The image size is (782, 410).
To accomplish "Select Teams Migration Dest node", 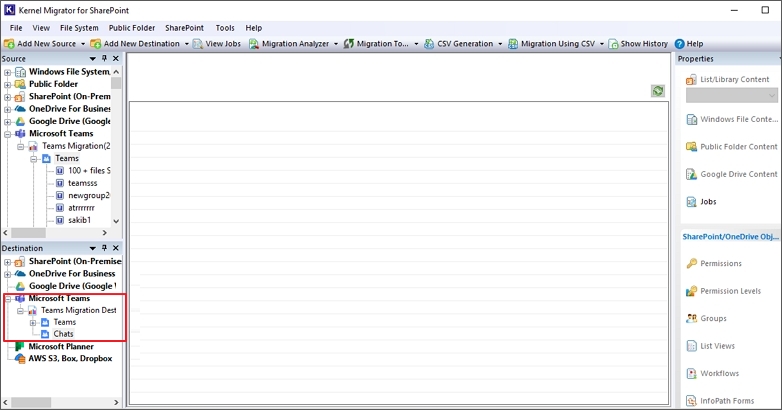I will point(79,310).
